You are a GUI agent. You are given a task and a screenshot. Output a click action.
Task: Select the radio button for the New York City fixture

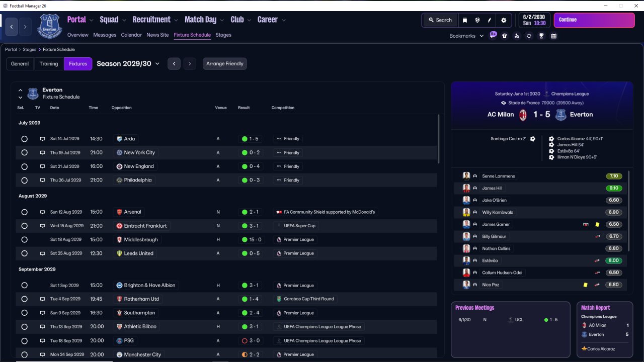(x=24, y=152)
